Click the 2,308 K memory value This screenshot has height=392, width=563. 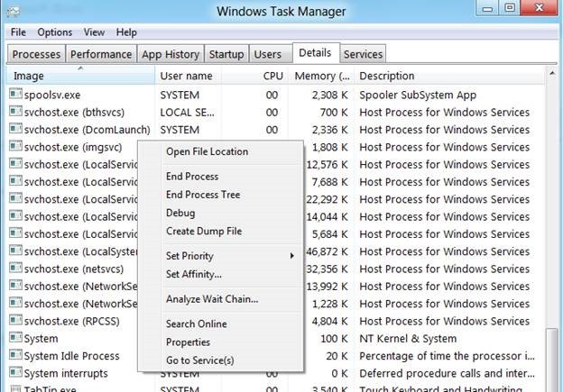[330, 95]
